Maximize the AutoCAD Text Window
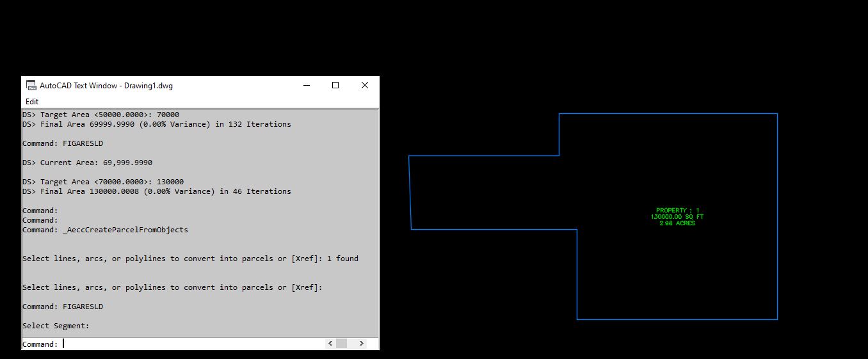This screenshot has width=868, height=359. 335,85
